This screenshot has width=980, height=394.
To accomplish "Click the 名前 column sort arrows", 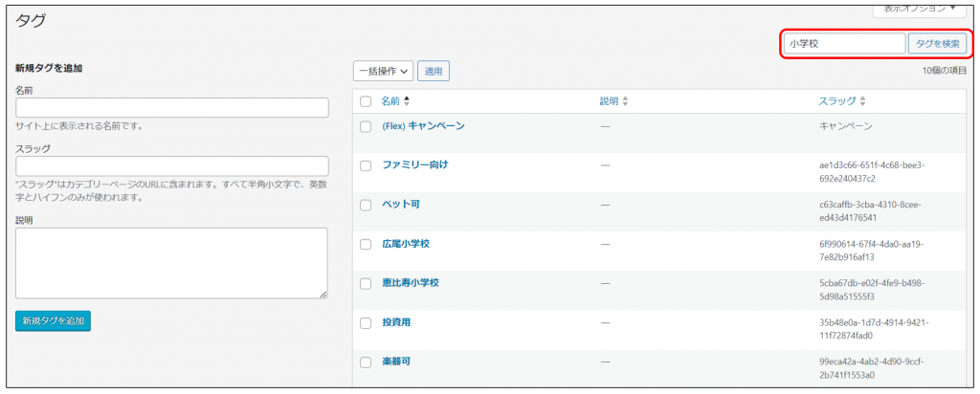I will (x=407, y=101).
